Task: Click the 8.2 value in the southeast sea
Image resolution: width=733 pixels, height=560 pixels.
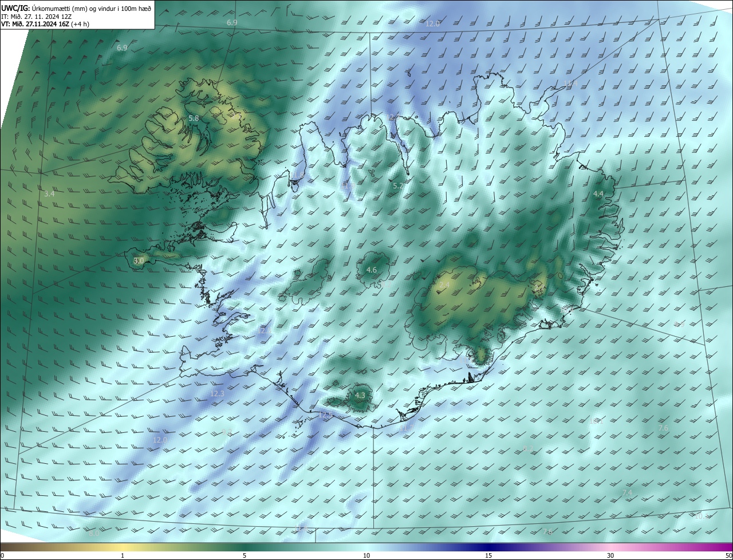Action: [528, 448]
